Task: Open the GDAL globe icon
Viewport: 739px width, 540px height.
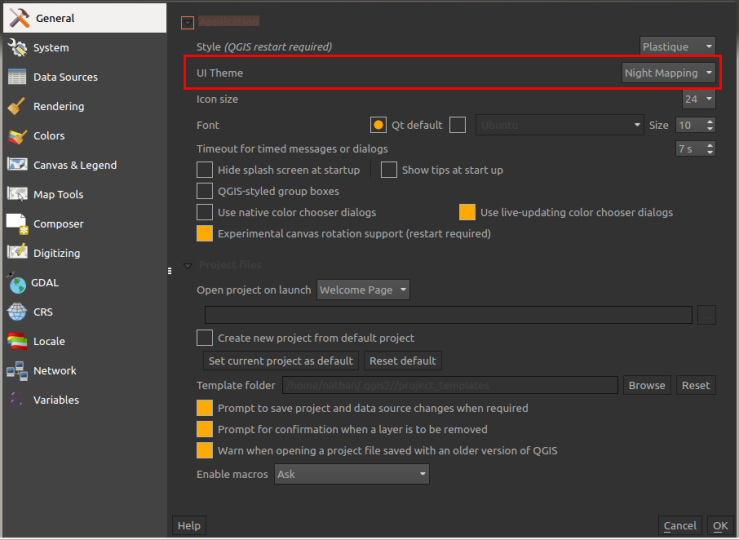Action: pos(16,283)
